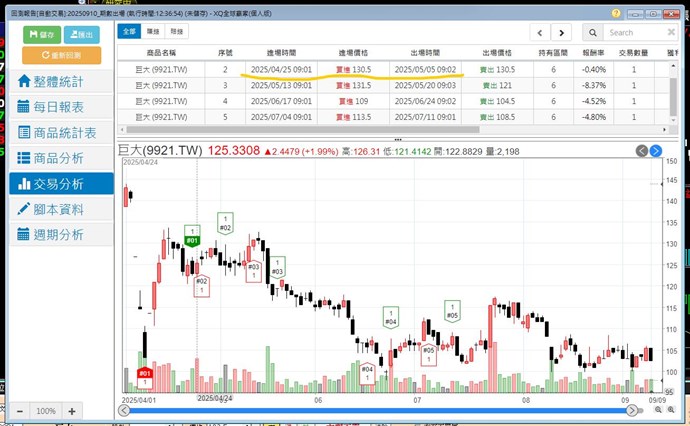Click the exit time 2025/07/11 09:01 cell
Viewport: 690px width, 426px height.
425,117
